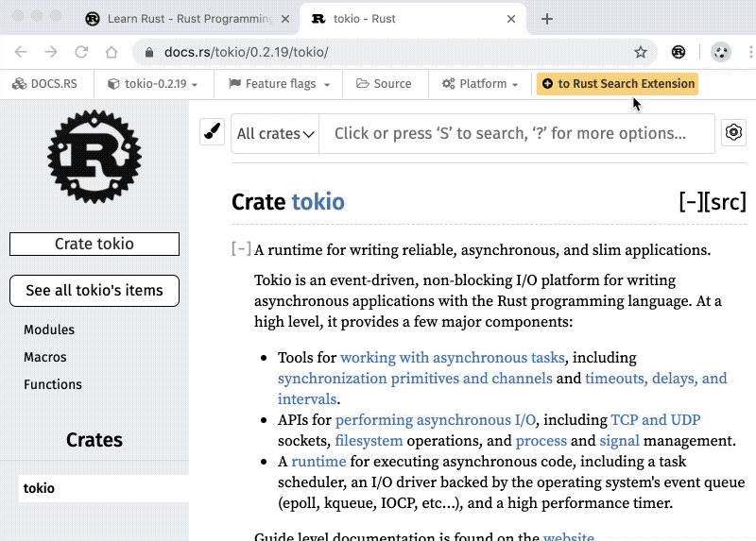756x541 pixels.
Task: Expand the Feature flags menu
Action: click(279, 84)
